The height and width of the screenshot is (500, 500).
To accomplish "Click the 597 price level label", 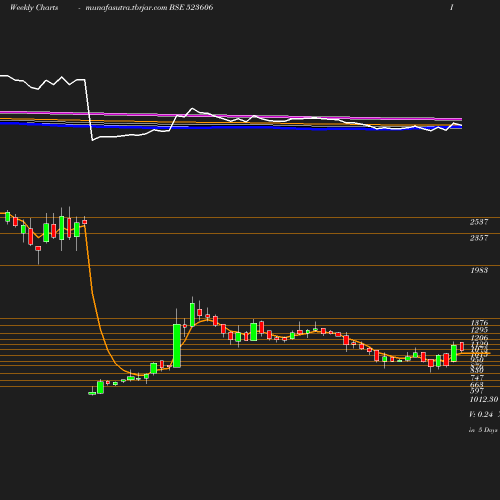I will [x=477, y=391].
